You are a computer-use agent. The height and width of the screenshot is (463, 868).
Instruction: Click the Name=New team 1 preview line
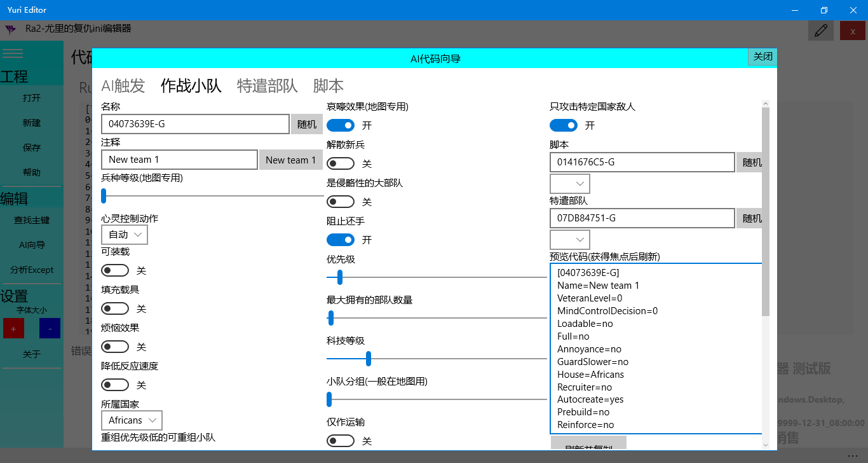599,286
